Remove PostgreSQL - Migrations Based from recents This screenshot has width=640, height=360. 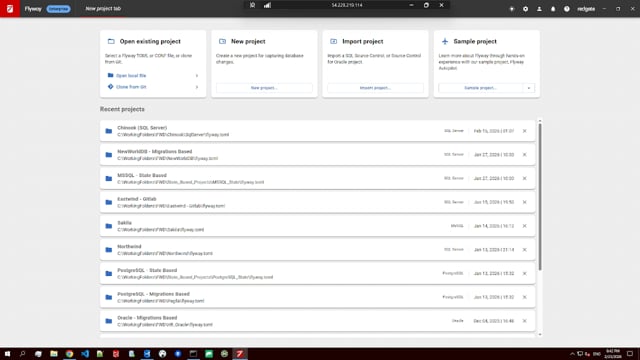(524, 297)
